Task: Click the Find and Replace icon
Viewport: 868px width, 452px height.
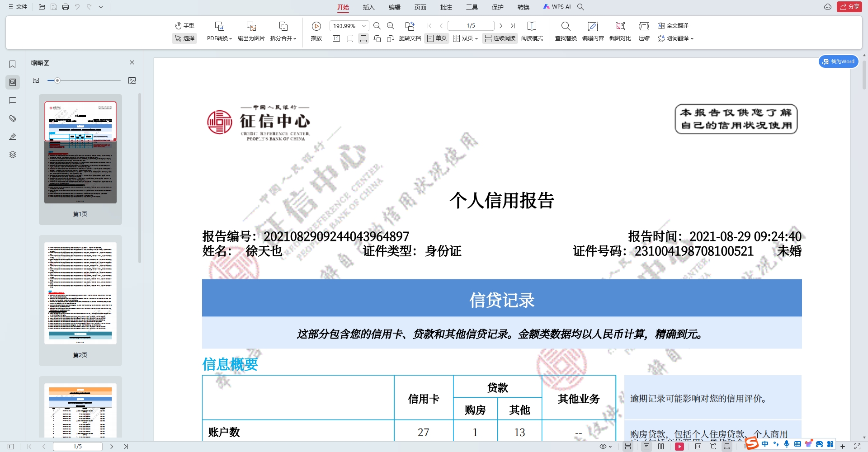Action: pos(566,27)
